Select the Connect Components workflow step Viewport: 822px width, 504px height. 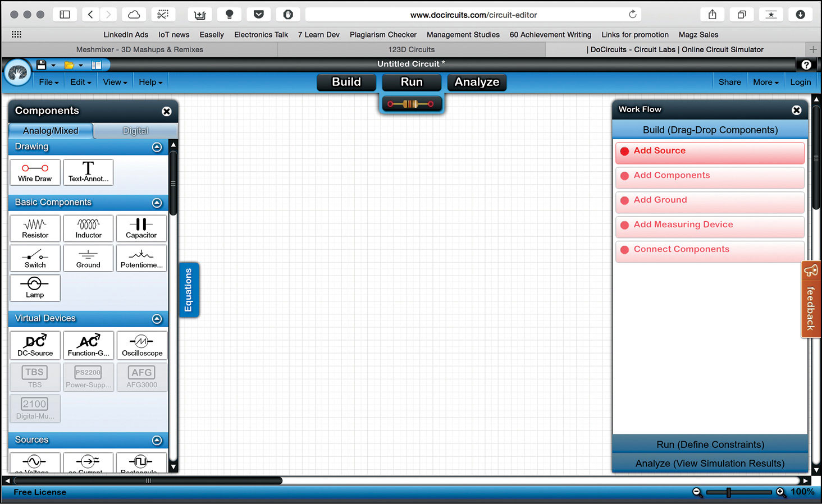click(x=710, y=250)
